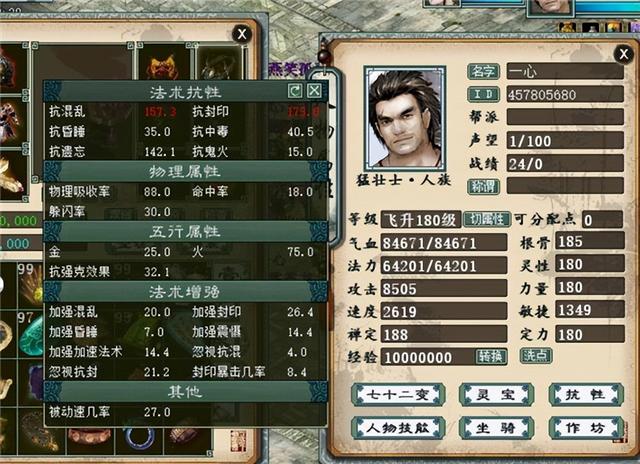Click the blue ring inventory item

[x=140, y=438]
